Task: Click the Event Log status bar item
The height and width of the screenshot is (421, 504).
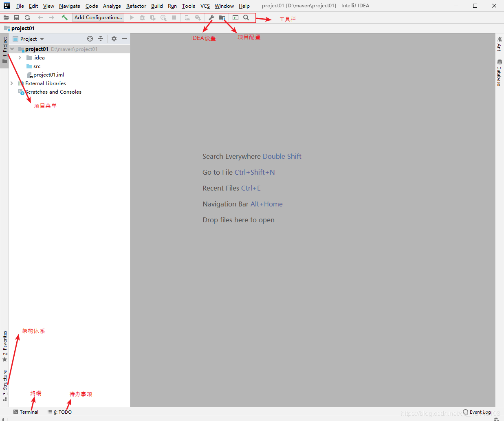Action: pyautogui.click(x=477, y=412)
